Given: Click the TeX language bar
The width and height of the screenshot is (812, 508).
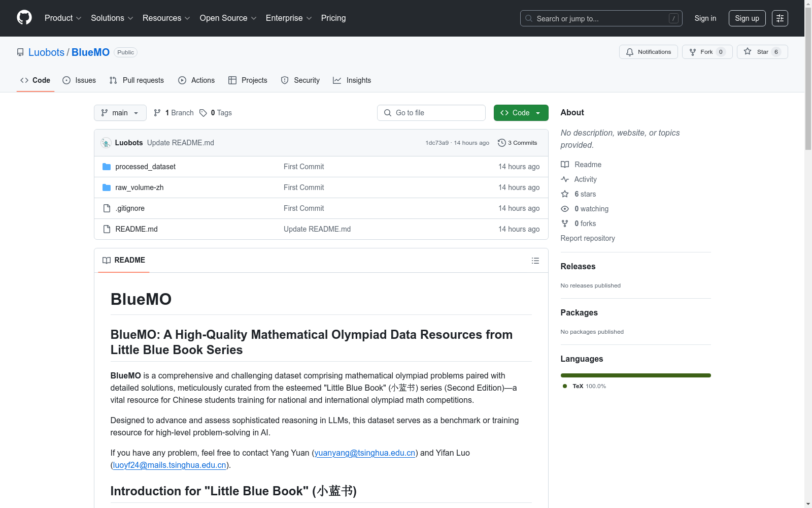Looking at the screenshot, I should point(636,375).
